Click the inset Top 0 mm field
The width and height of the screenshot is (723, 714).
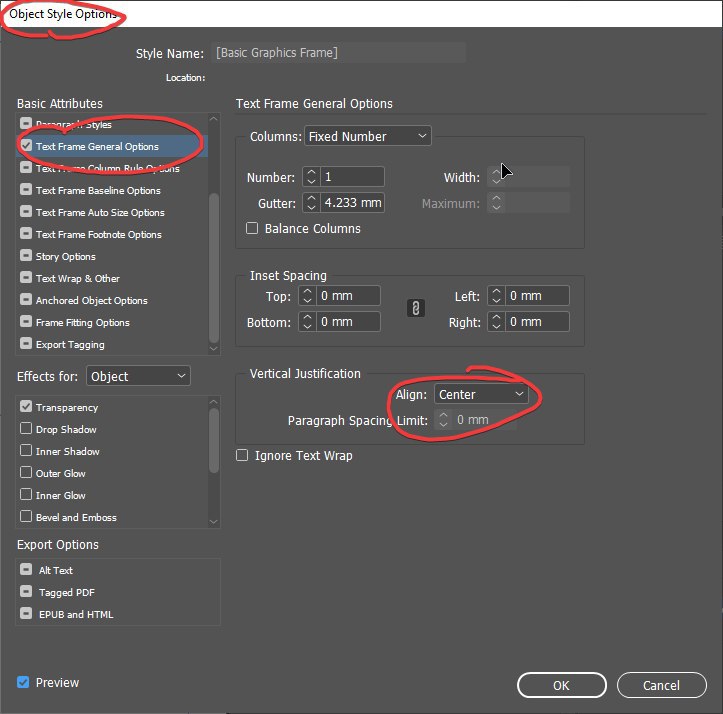click(348, 296)
